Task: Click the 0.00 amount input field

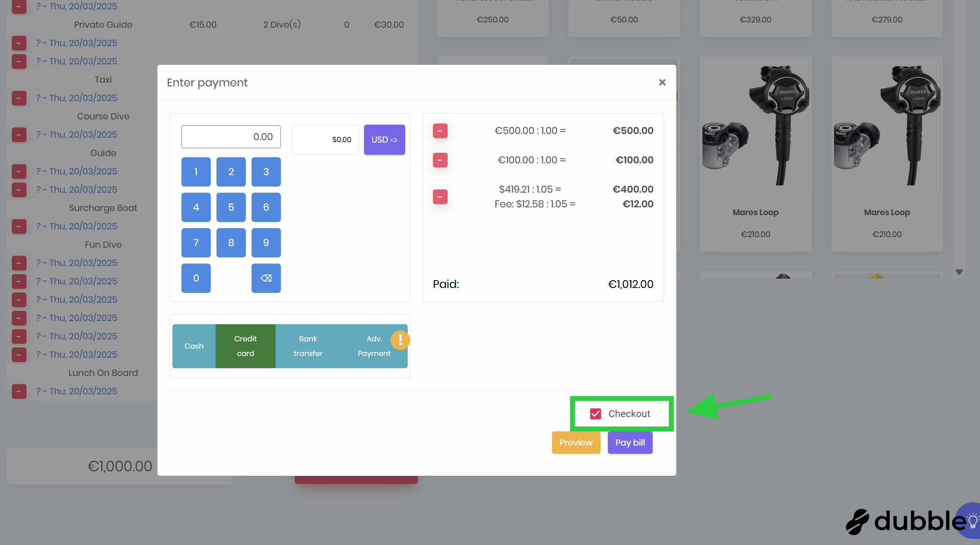Action: coord(231,137)
